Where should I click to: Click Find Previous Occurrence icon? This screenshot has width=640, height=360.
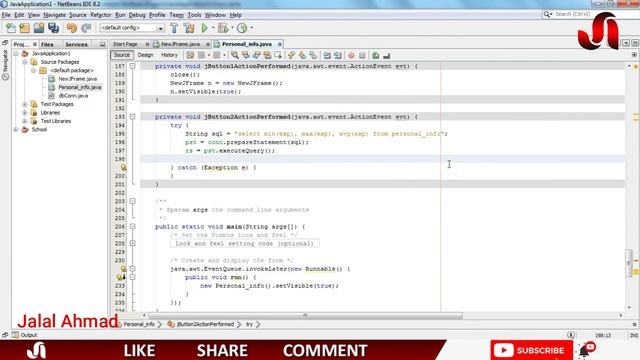[x=246, y=55]
